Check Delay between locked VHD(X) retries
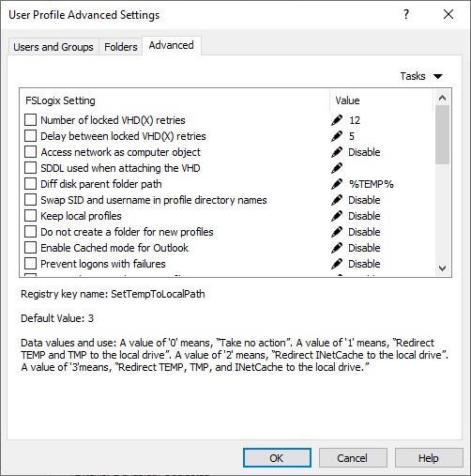Screen dimensions: 471x476 (x=30, y=136)
